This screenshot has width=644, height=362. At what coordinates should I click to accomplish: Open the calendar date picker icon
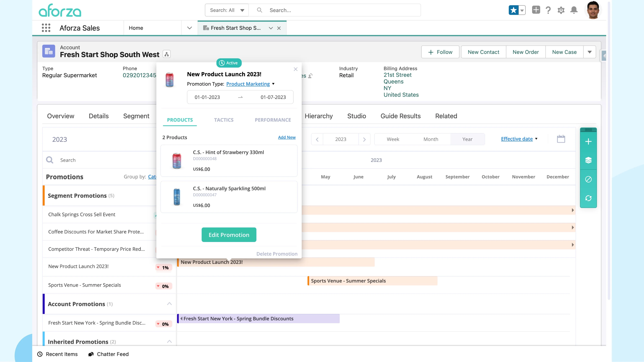pyautogui.click(x=561, y=139)
